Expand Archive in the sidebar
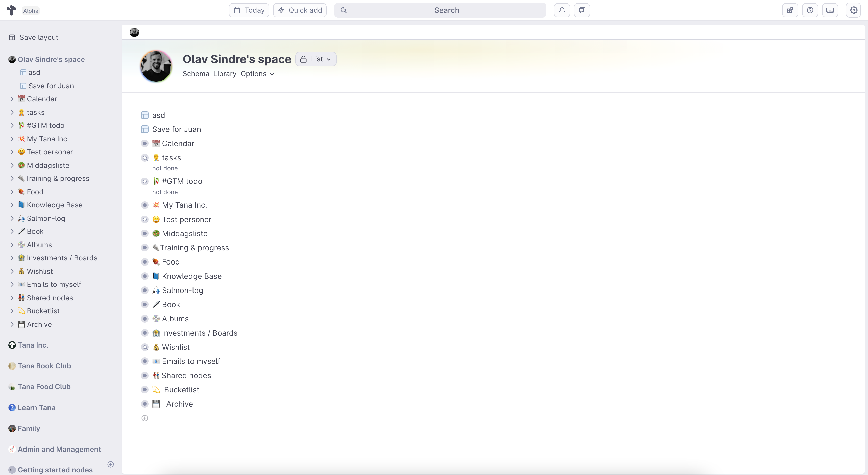The width and height of the screenshot is (868, 475). tap(12, 324)
